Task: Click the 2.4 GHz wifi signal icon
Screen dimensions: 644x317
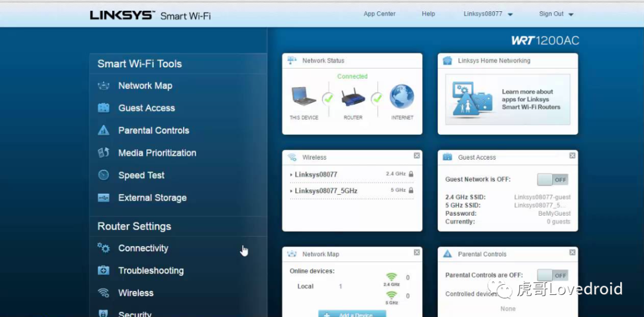Action: pyautogui.click(x=392, y=277)
